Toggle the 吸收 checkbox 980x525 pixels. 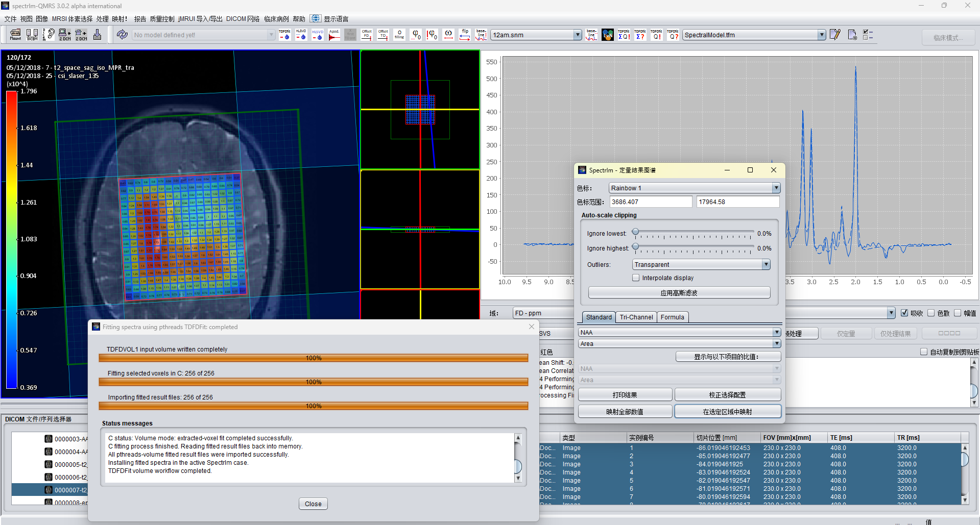click(x=904, y=313)
